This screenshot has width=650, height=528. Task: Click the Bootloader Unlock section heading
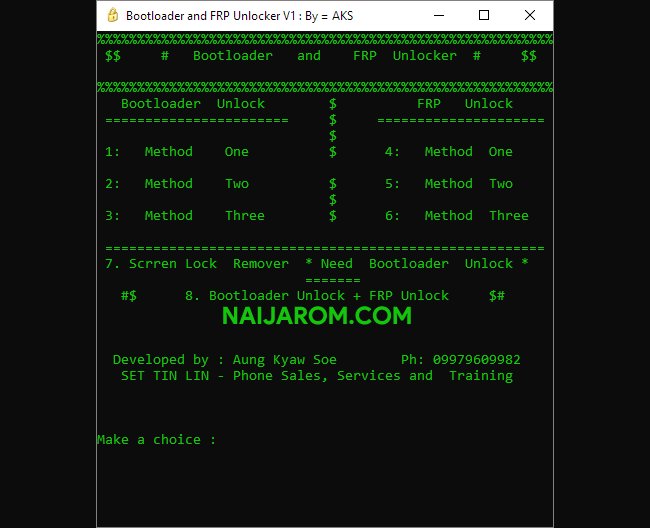point(193,104)
